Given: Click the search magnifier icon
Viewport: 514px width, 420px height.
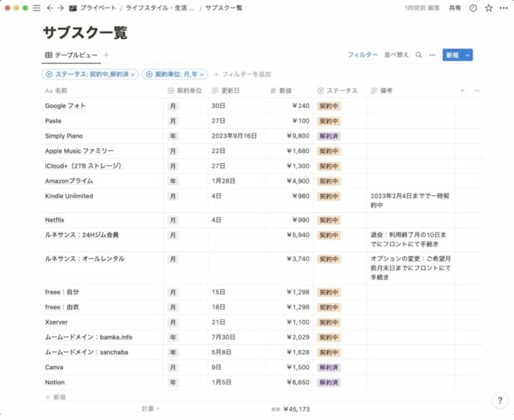Looking at the screenshot, I should pos(419,55).
